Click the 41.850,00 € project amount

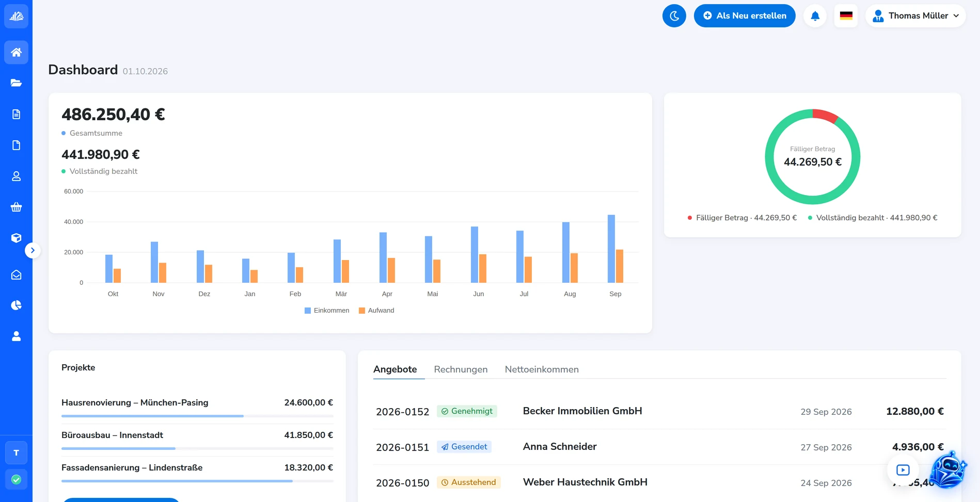coord(308,435)
